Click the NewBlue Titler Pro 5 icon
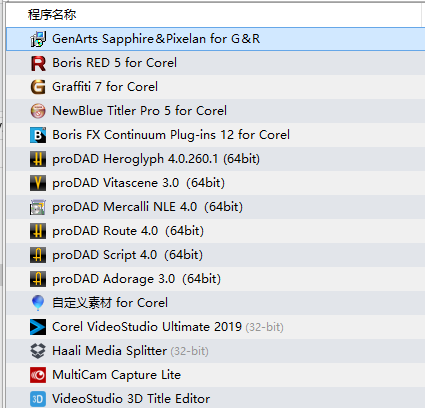 tap(38, 111)
